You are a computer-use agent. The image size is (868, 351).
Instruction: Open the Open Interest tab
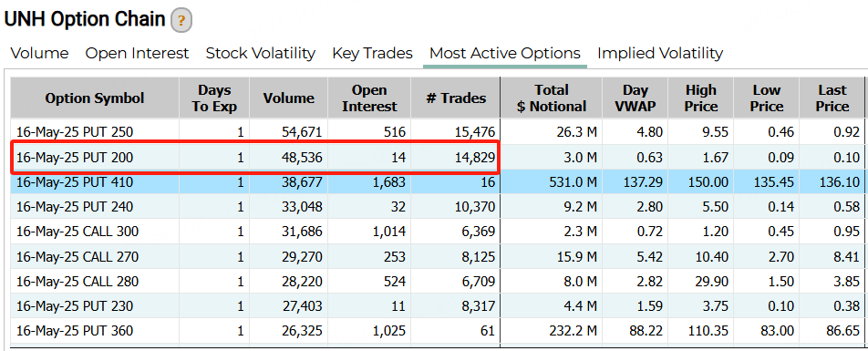[x=137, y=53]
